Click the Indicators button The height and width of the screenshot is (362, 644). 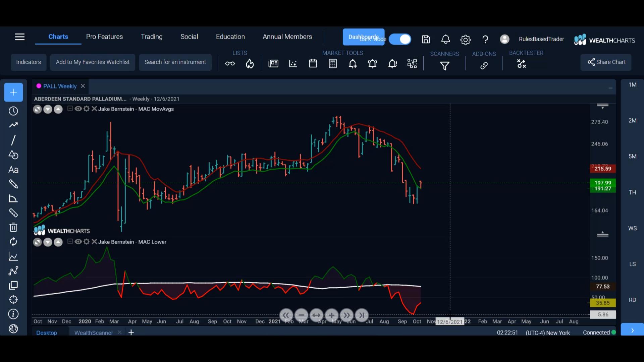(x=29, y=62)
